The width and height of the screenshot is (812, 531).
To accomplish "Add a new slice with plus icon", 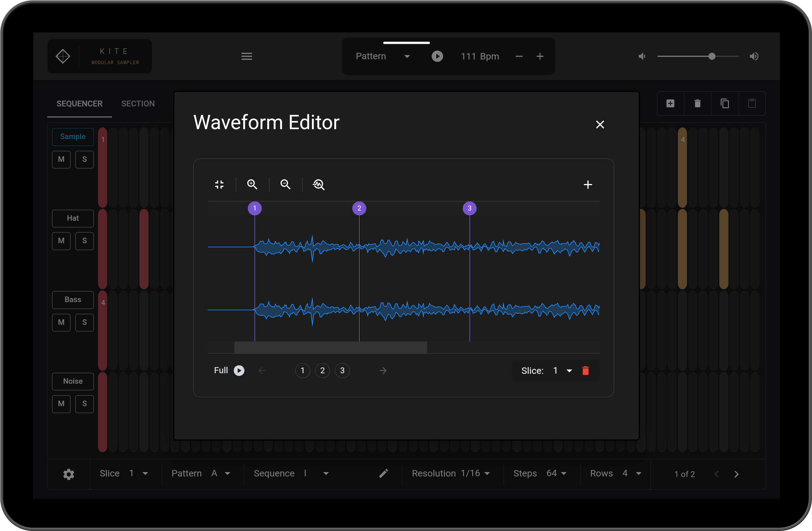I will pos(587,185).
